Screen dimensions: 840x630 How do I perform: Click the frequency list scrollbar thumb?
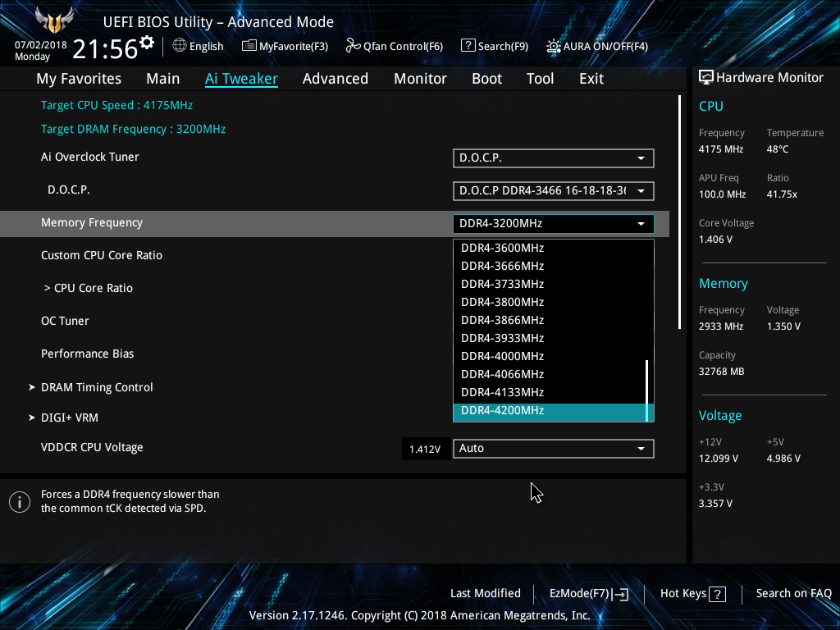[x=647, y=390]
